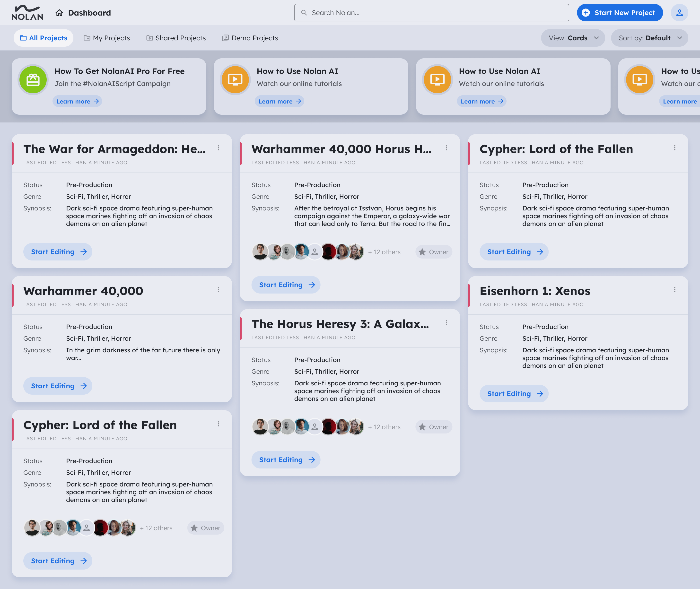
Task: Click the Dashboard home icon
Action: pyautogui.click(x=60, y=13)
